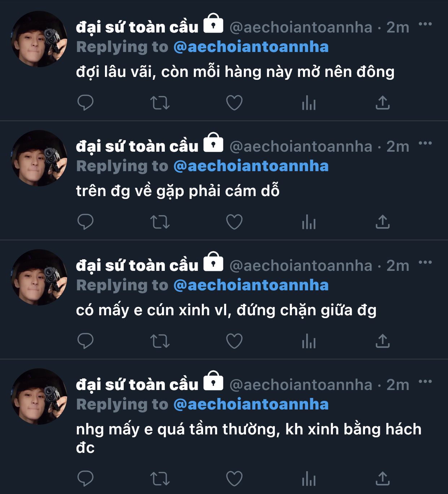Image resolution: width=448 pixels, height=494 pixels.
Task: Open more options on "đợi lâu vãi" tweet
Action: 425,24
